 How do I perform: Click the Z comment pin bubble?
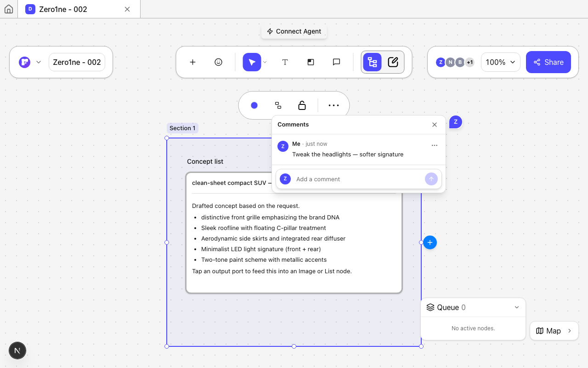[456, 122]
